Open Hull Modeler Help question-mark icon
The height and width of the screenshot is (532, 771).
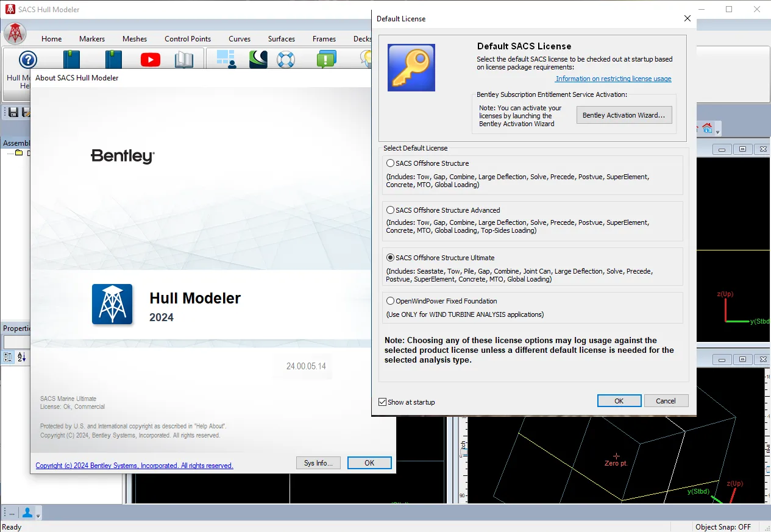(x=28, y=60)
